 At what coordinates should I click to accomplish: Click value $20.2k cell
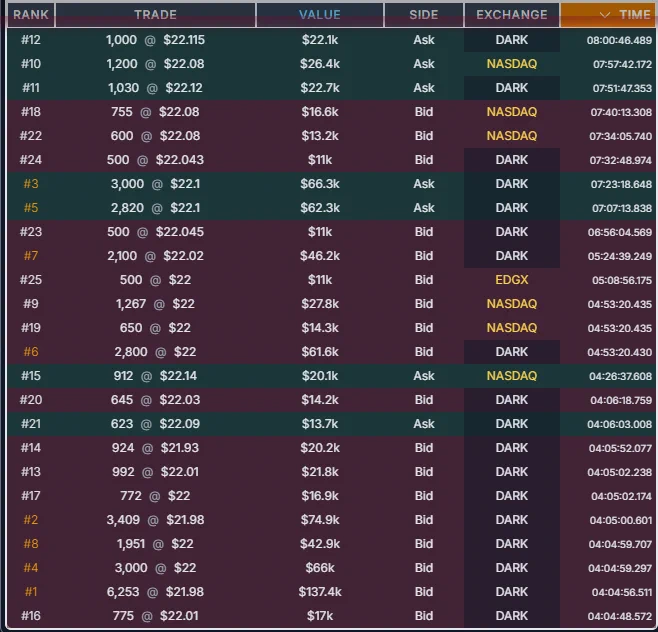pos(320,448)
